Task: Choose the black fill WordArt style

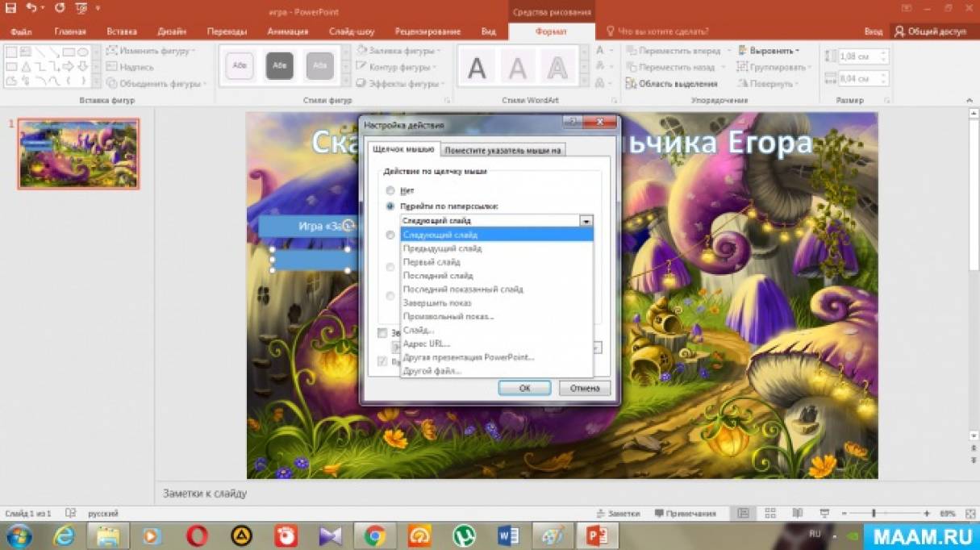Action: [x=477, y=68]
